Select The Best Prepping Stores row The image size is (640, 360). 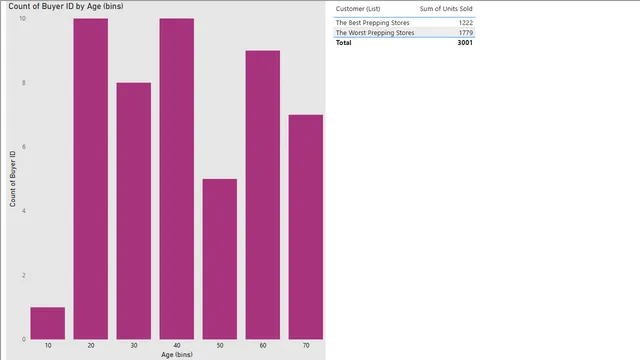tap(404, 23)
